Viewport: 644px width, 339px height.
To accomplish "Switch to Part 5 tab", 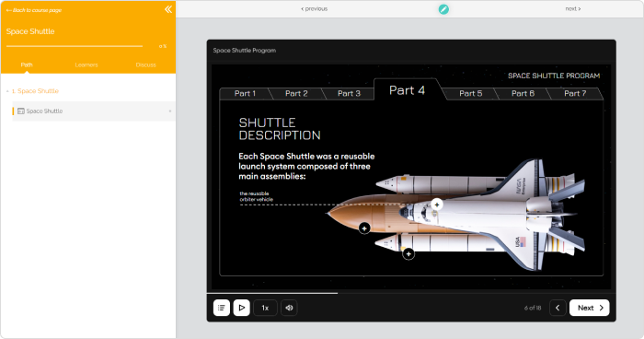I will point(471,93).
